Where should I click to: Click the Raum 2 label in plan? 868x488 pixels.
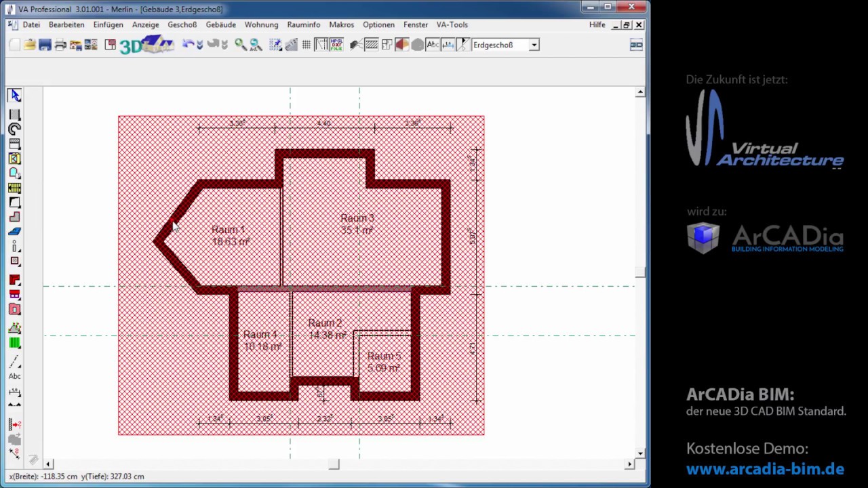tap(325, 323)
